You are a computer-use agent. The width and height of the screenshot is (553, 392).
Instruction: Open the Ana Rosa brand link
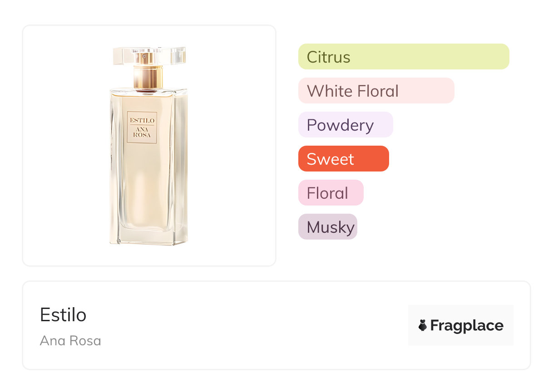point(70,341)
